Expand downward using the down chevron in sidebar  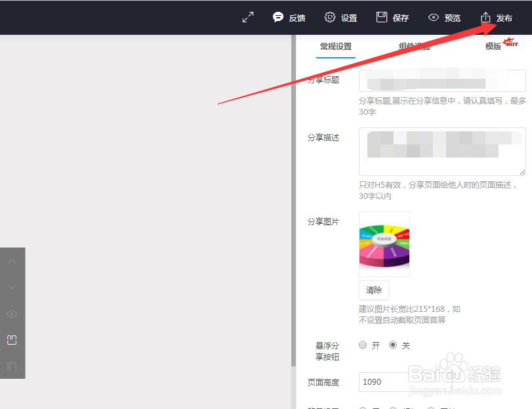(x=12, y=287)
